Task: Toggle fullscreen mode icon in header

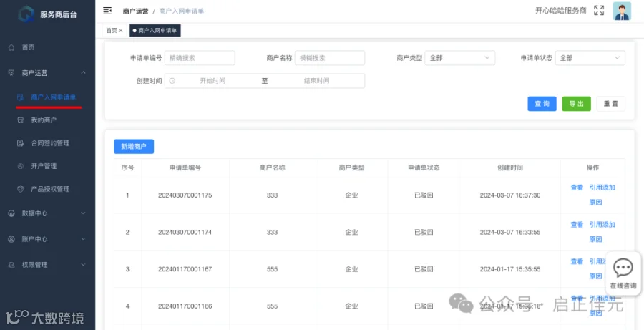Action: (x=599, y=11)
